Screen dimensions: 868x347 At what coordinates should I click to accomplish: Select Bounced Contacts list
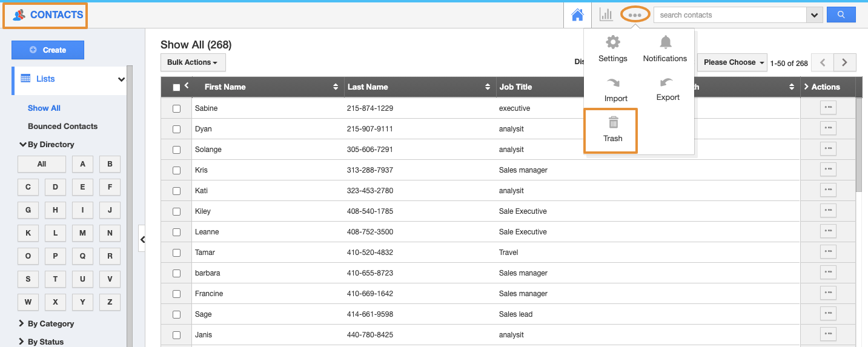coord(62,126)
